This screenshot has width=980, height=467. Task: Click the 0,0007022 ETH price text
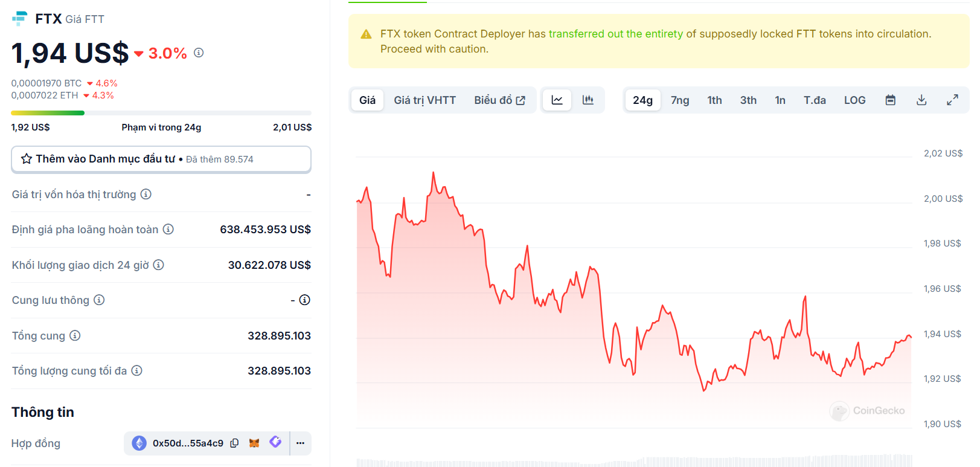click(45, 95)
